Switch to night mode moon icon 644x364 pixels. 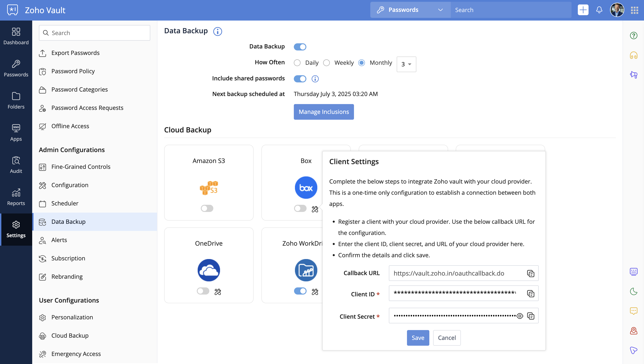click(633, 291)
